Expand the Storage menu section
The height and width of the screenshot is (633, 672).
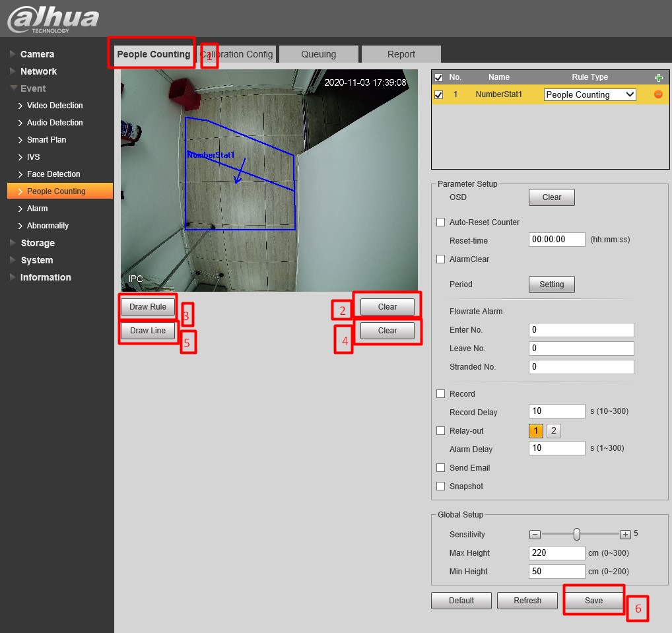pyautogui.click(x=38, y=243)
